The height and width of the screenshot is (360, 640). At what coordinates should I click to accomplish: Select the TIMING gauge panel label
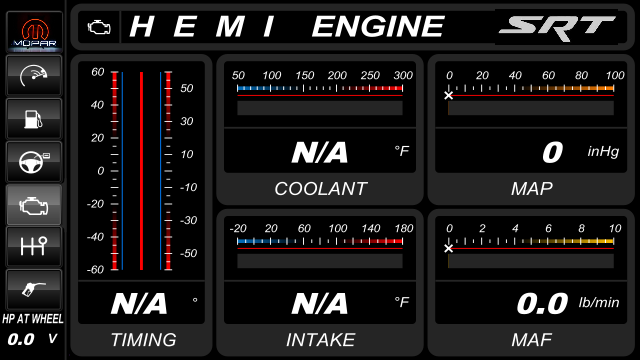(x=143, y=340)
